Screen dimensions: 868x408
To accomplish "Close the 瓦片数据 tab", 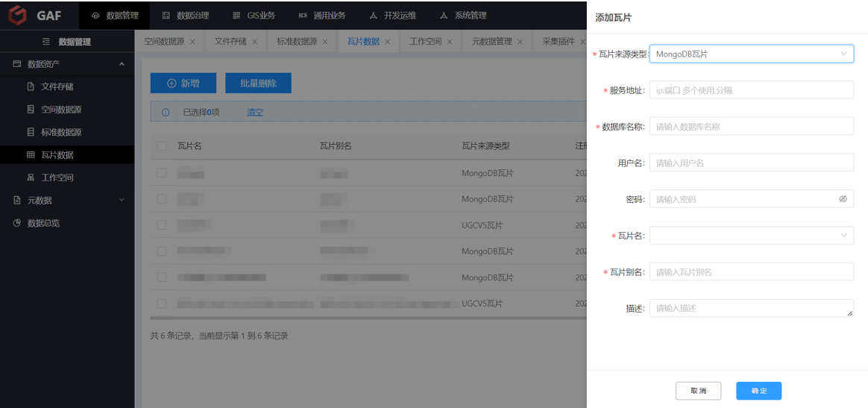I will coord(388,42).
